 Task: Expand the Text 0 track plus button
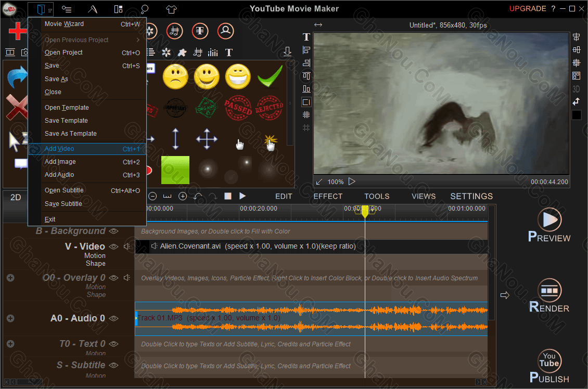point(10,344)
